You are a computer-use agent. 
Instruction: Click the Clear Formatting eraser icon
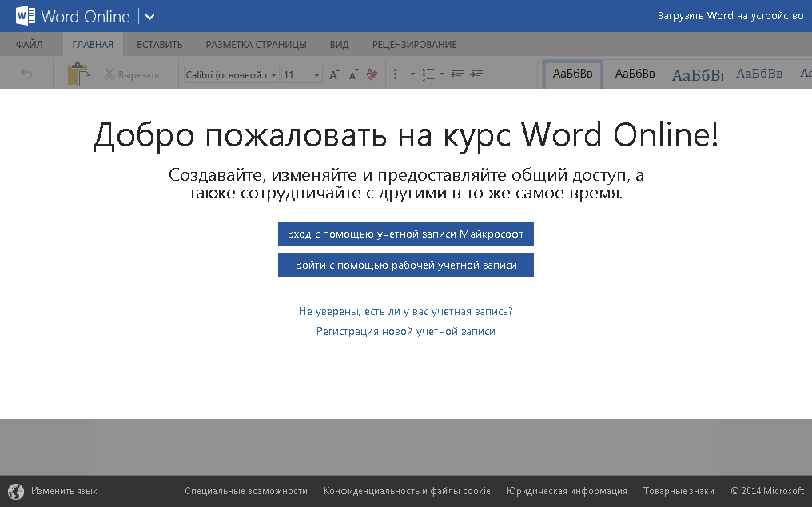(371, 74)
